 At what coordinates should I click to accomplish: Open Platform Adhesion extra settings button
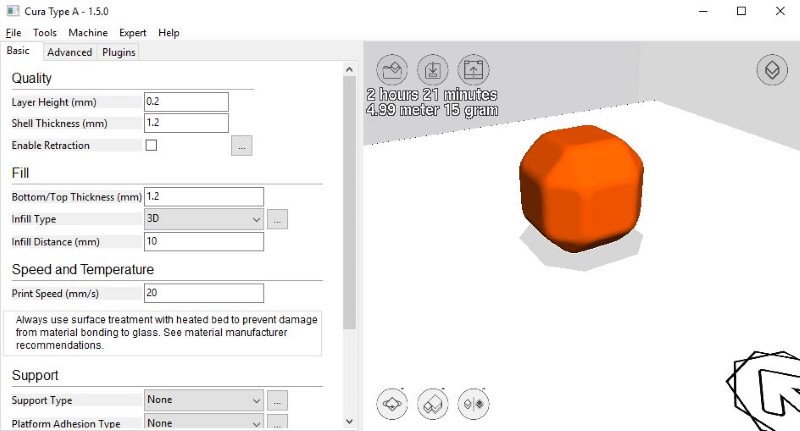[277, 422]
